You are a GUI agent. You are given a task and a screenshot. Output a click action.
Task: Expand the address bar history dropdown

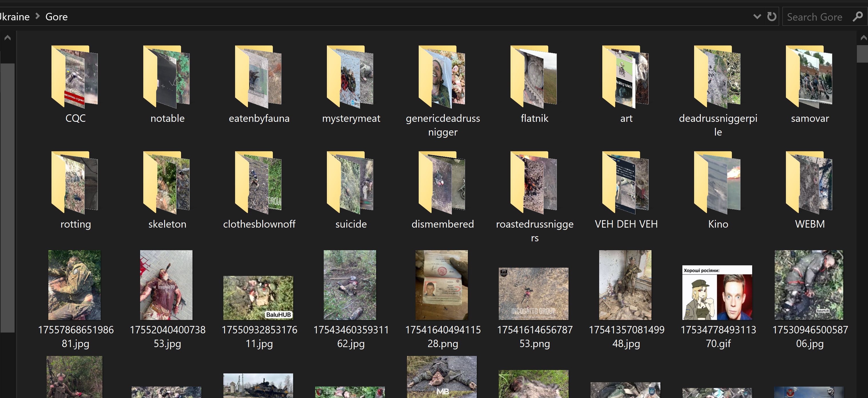pos(757,17)
